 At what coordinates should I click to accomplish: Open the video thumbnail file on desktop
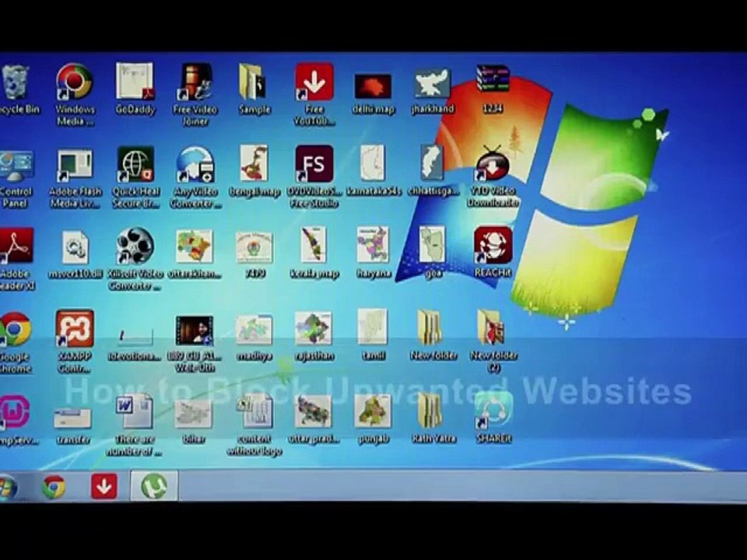[195, 331]
